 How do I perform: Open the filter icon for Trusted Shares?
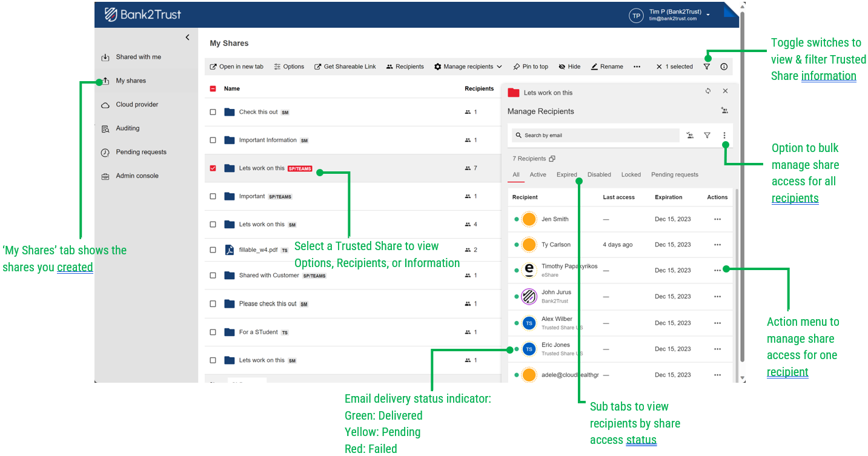click(706, 66)
